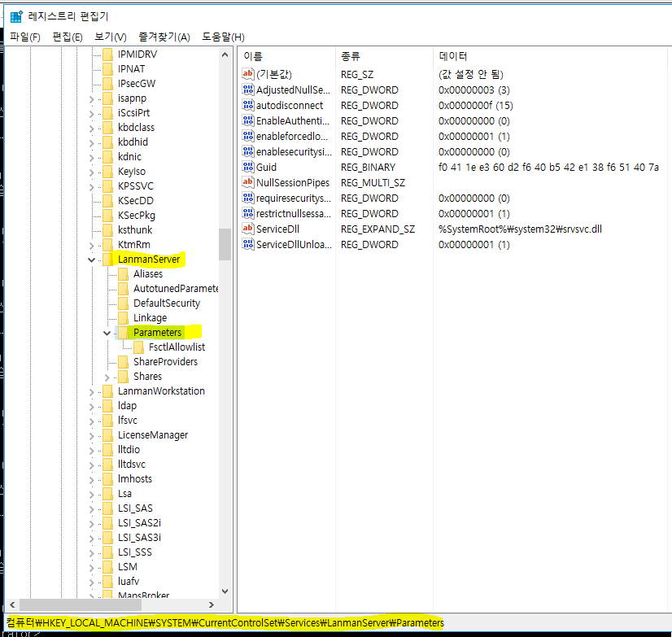This screenshot has width=672, height=637.
Task: Select the ServiceDllUnloa... DWORD icon
Action: coord(247,244)
